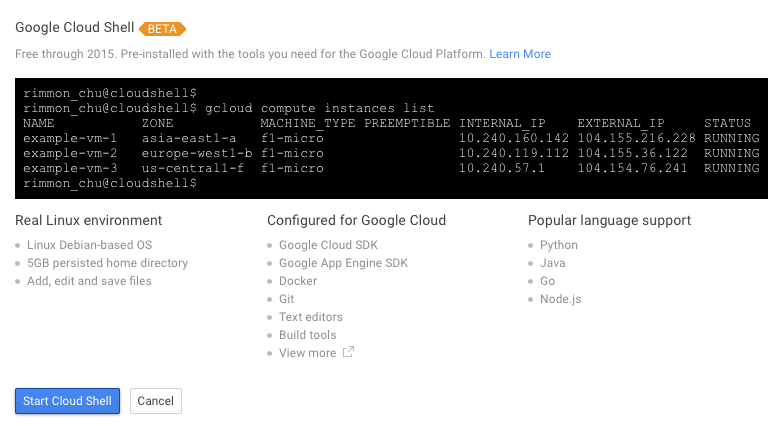This screenshot has height=426, width=777.
Task: Select external IP 104.155.36.122
Action: 632,153
